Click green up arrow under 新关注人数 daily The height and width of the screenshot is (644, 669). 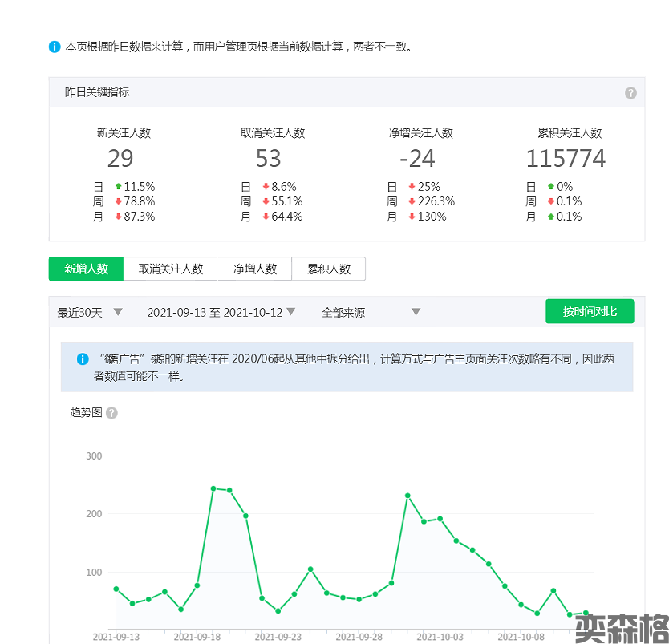point(118,187)
